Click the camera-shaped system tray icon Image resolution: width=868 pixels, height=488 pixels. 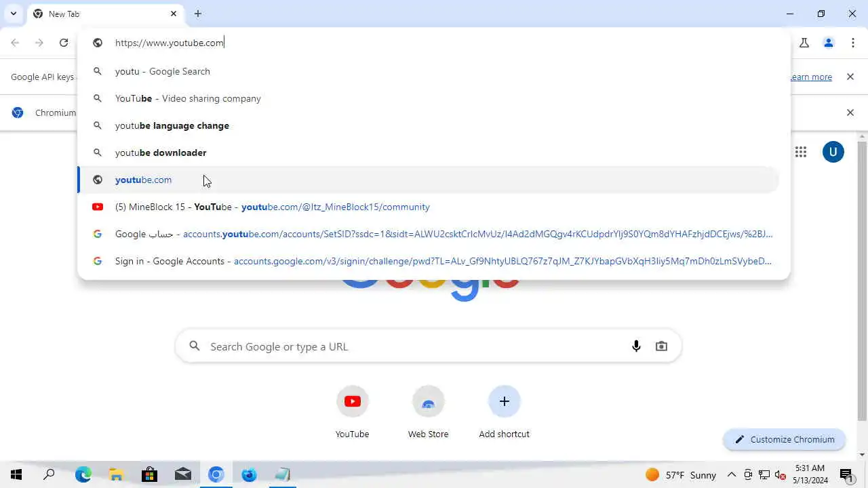click(x=748, y=475)
